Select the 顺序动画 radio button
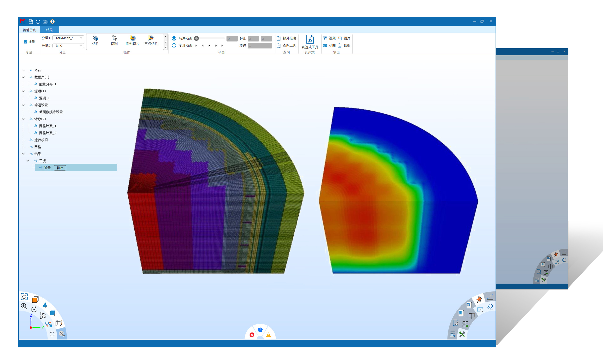This screenshot has width=603, height=364. point(174,38)
